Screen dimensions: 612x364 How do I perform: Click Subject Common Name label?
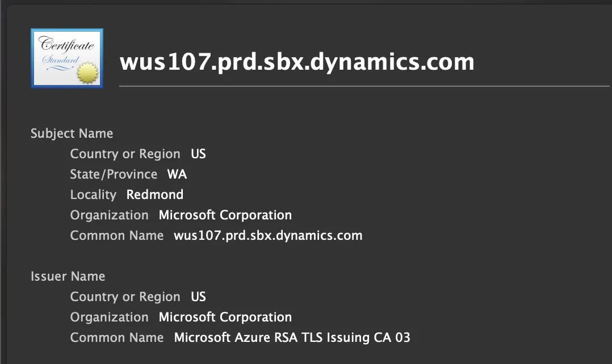(117, 235)
